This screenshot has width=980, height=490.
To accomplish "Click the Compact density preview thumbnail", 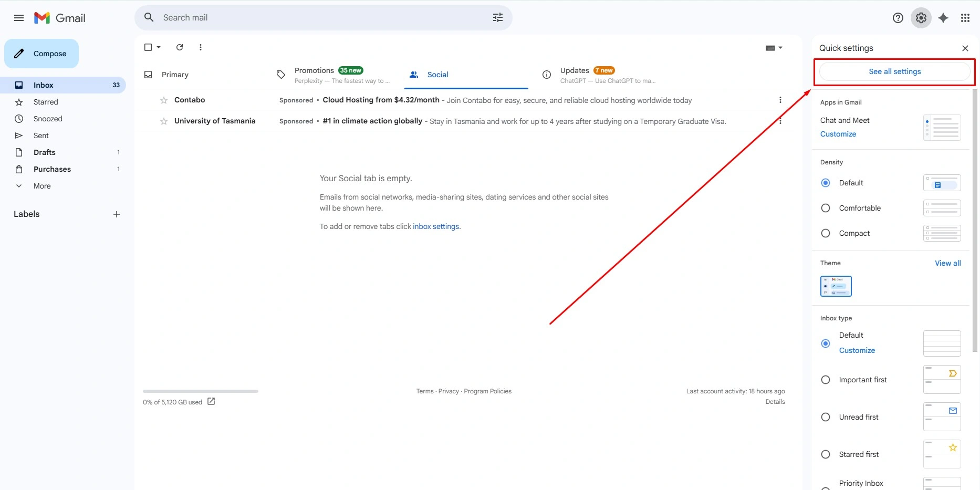I will (942, 233).
